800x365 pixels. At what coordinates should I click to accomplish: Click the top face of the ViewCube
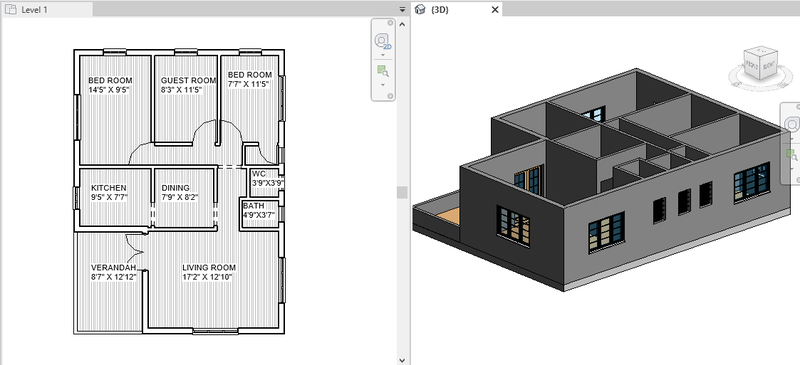(x=760, y=52)
